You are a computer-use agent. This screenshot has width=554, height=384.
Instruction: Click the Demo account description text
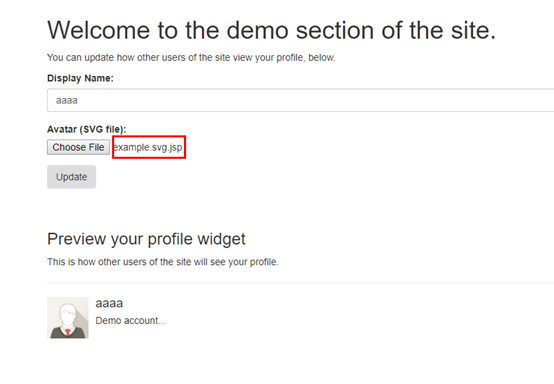pos(130,320)
